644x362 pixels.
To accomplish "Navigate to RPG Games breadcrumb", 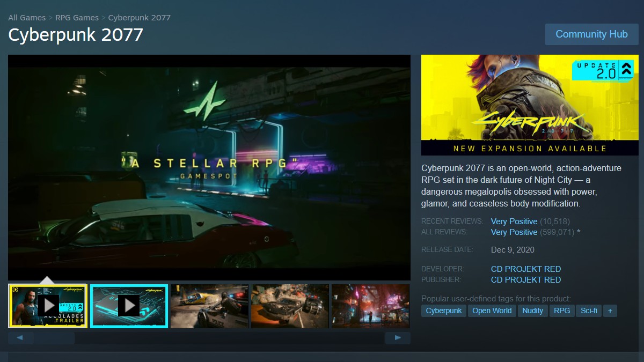I will coord(78,18).
